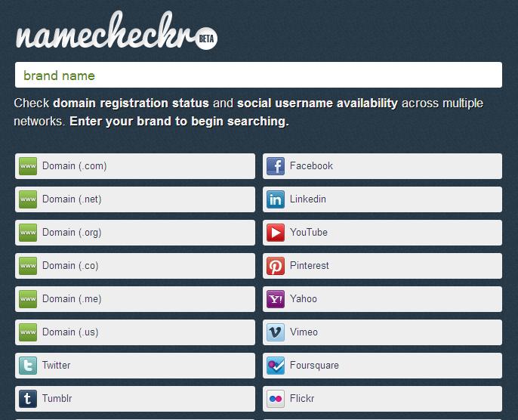518x420 pixels.
Task: Click the Tumblr logo icon
Action: [28, 399]
